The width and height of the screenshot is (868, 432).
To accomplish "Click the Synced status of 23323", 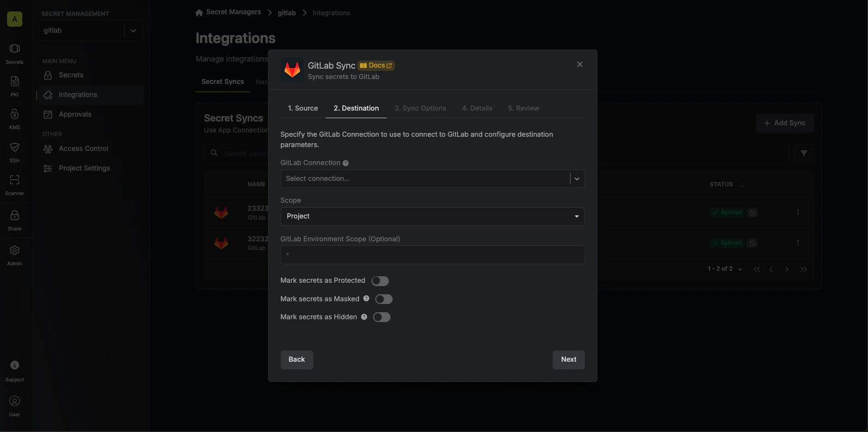I will tap(727, 212).
